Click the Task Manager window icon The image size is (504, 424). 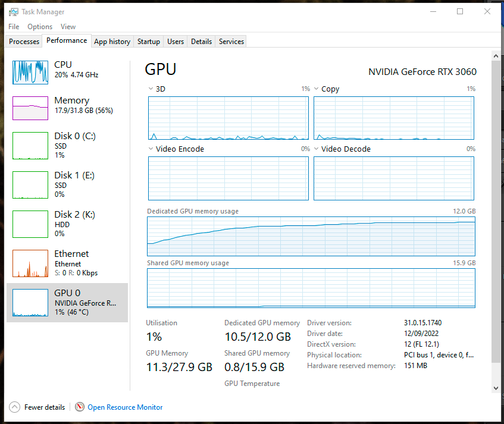tap(14, 11)
